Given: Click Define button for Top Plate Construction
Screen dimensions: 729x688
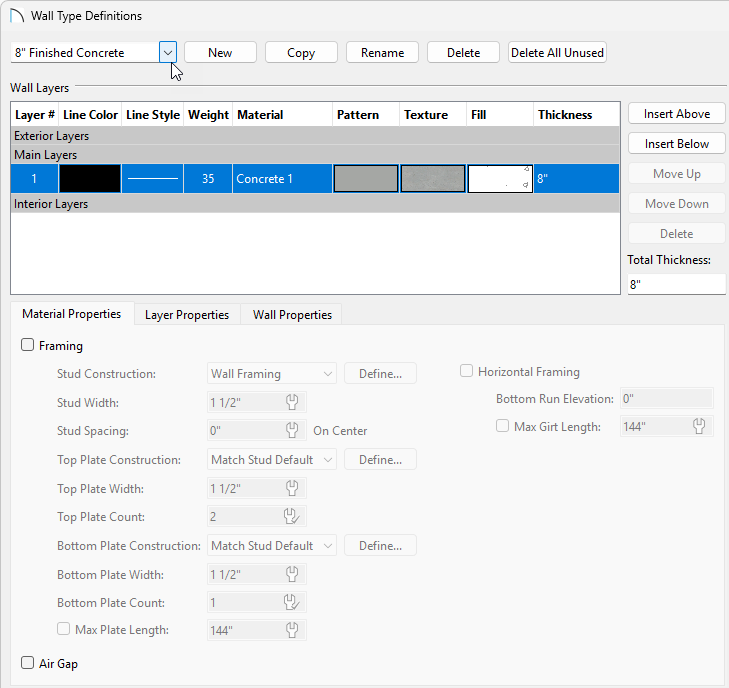Looking at the screenshot, I should click(380, 460).
